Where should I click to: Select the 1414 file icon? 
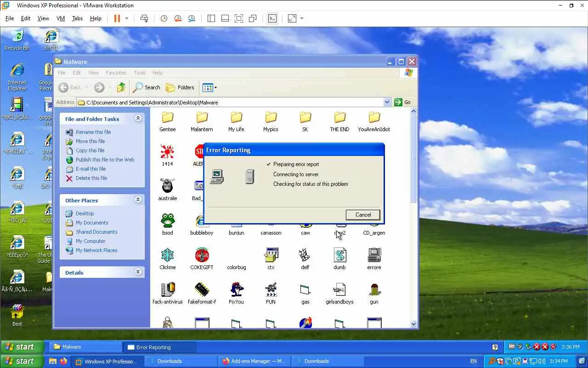pos(167,151)
